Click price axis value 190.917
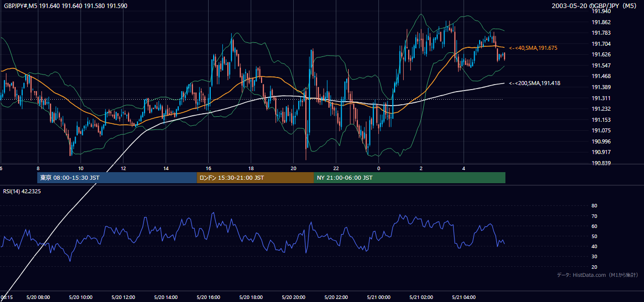This screenshot has width=644, height=302. [601, 153]
